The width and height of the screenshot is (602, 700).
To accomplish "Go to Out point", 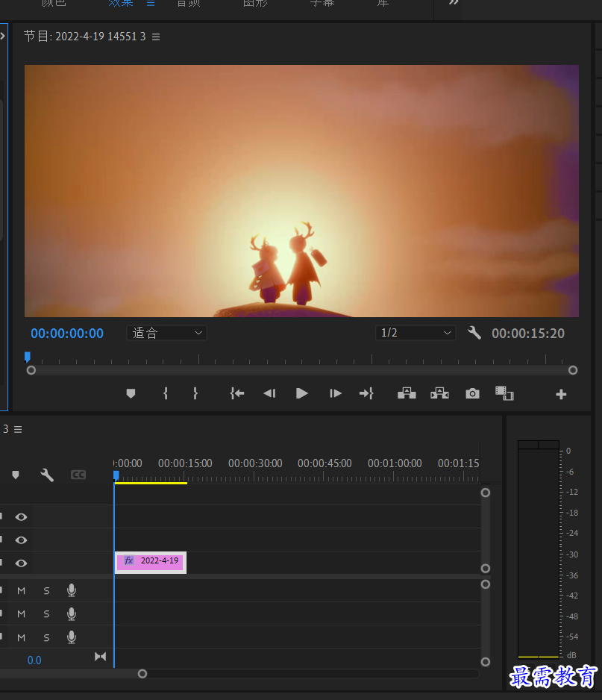I will click(366, 393).
